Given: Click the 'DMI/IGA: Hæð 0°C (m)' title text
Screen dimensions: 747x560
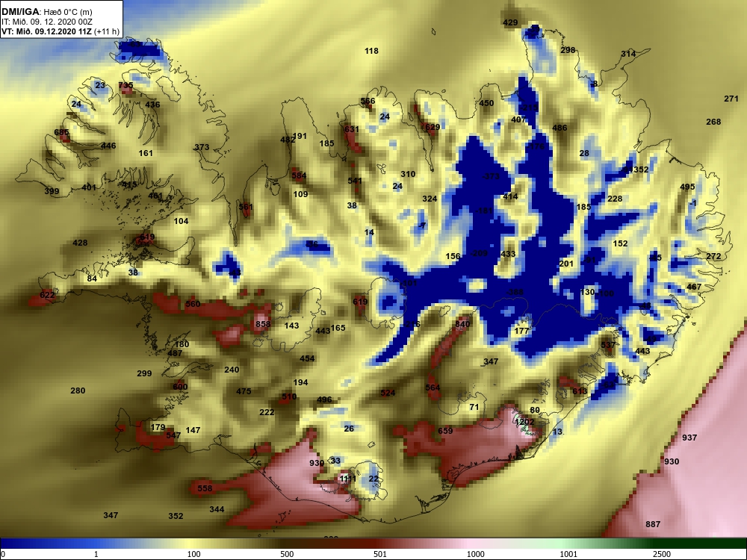Looking at the screenshot, I should (x=46, y=11).
